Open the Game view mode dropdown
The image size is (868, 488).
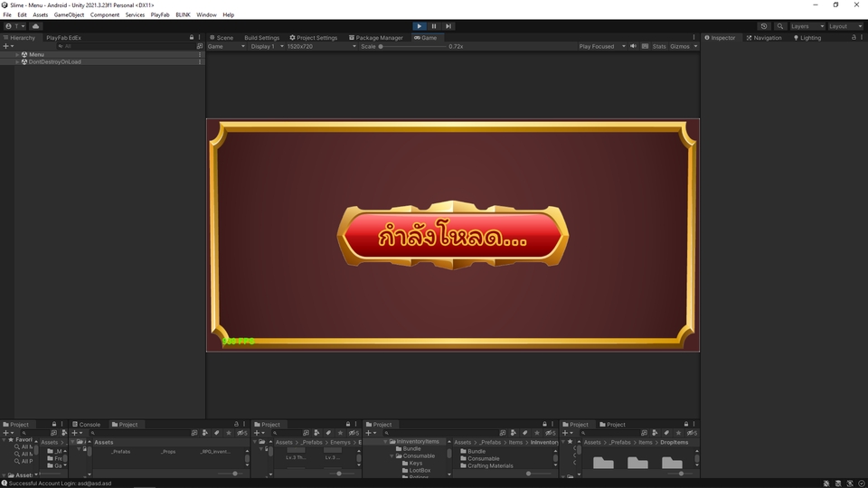226,46
